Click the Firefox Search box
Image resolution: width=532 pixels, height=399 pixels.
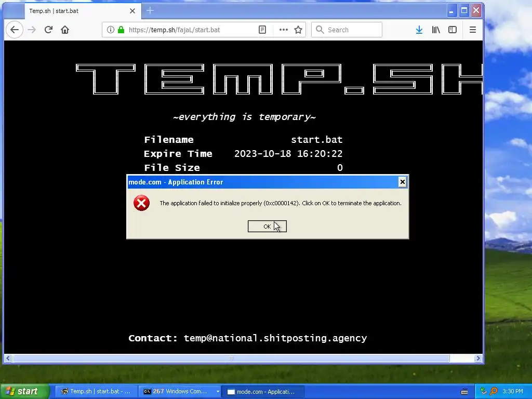tap(347, 30)
